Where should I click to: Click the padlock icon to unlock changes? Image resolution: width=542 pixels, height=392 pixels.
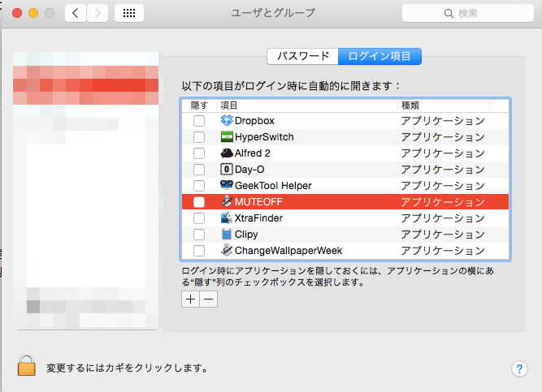[x=27, y=364]
